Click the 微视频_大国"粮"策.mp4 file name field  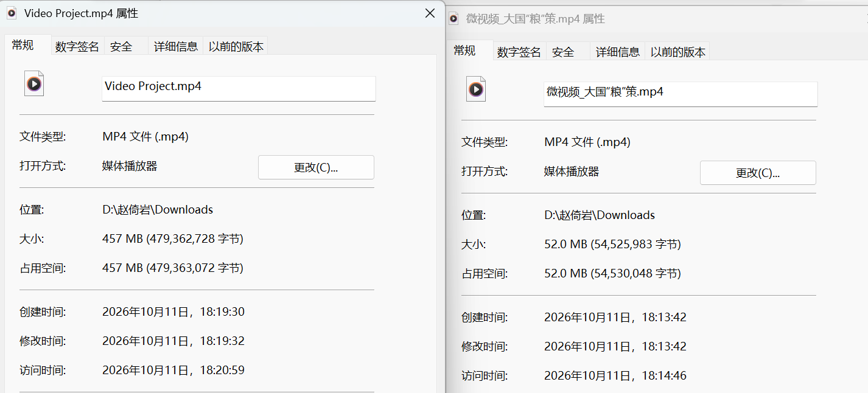(681, 94)
